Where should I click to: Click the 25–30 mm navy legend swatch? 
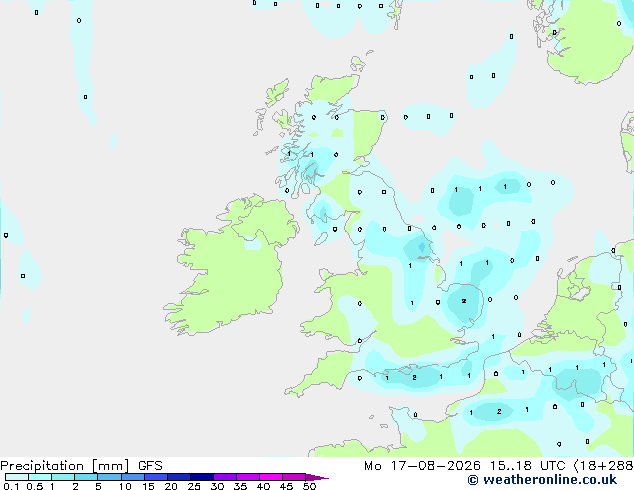[x=201, y=477]
